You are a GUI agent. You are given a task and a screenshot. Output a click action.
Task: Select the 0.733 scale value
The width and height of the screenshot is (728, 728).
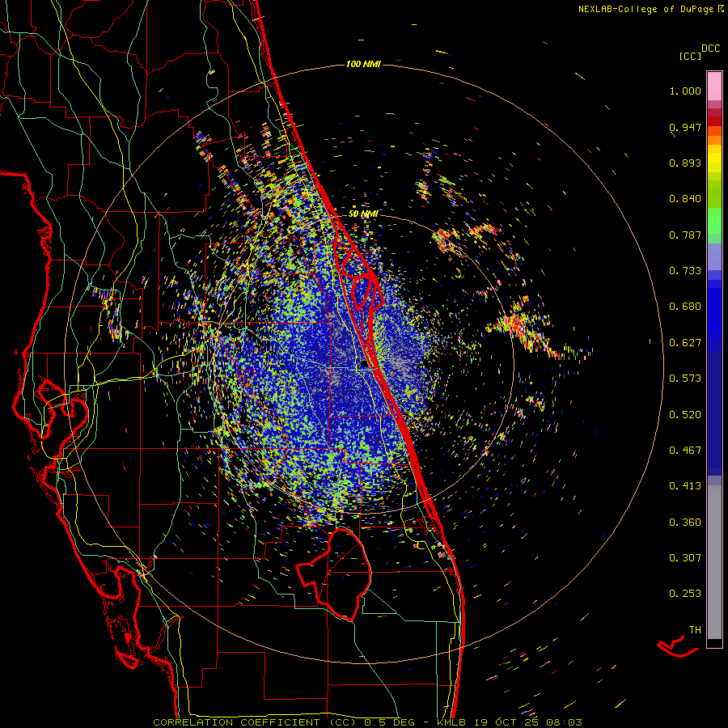click(685, 271)
